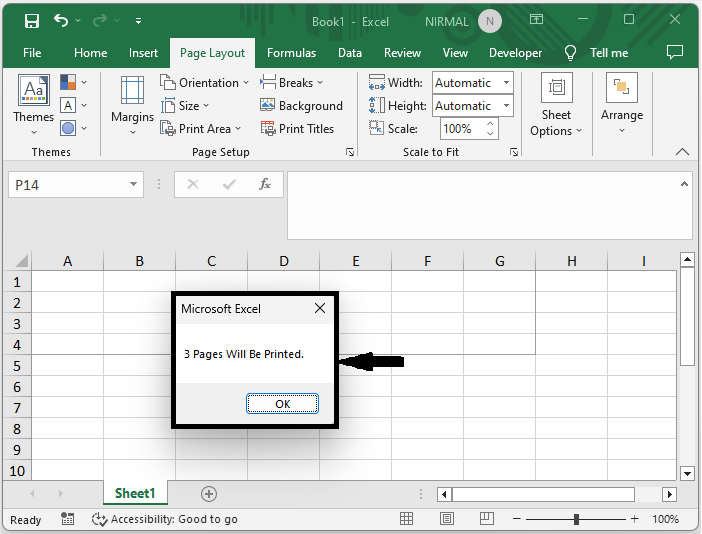Open the Themes gallery button
The image size is (702, 534).
(x=33, y=101)
